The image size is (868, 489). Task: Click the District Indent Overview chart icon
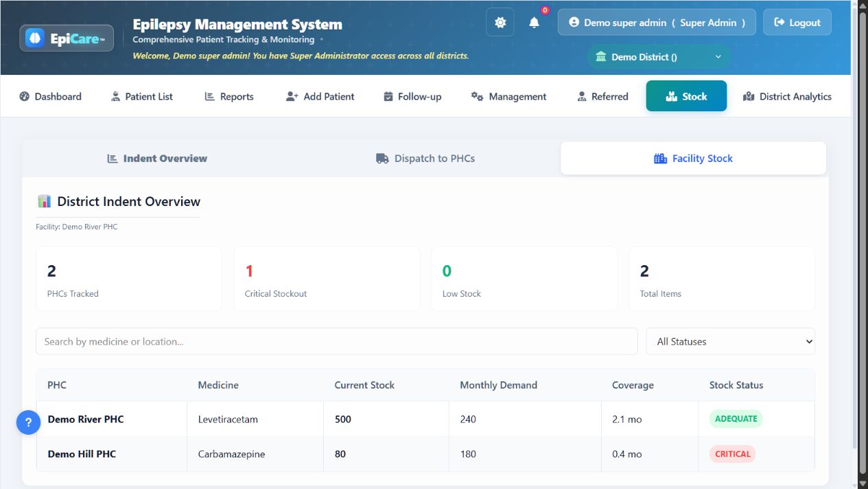[44, 201]
